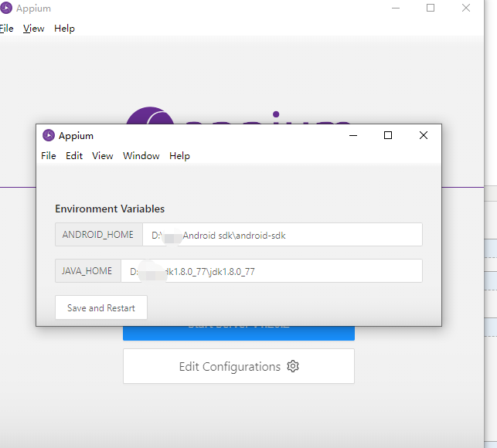Maximize the background Appium window
This screenshot has width=497, height=448.
click(x=431, y=8)
